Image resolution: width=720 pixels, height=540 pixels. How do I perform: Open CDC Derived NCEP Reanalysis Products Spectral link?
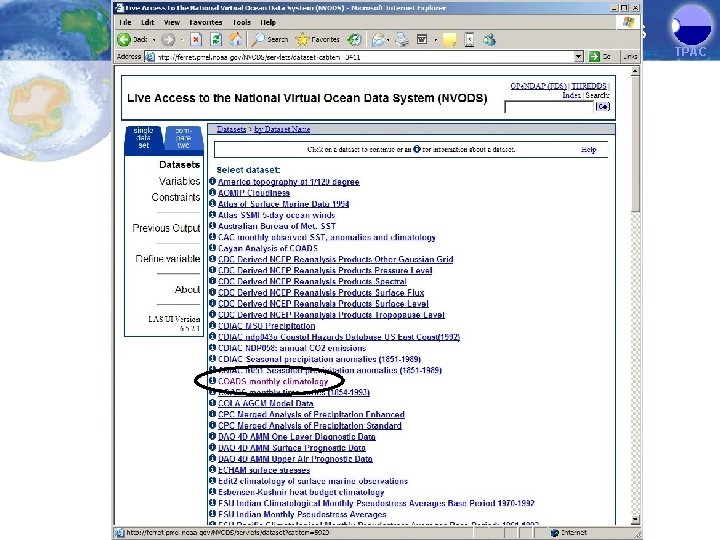(312, 281)
